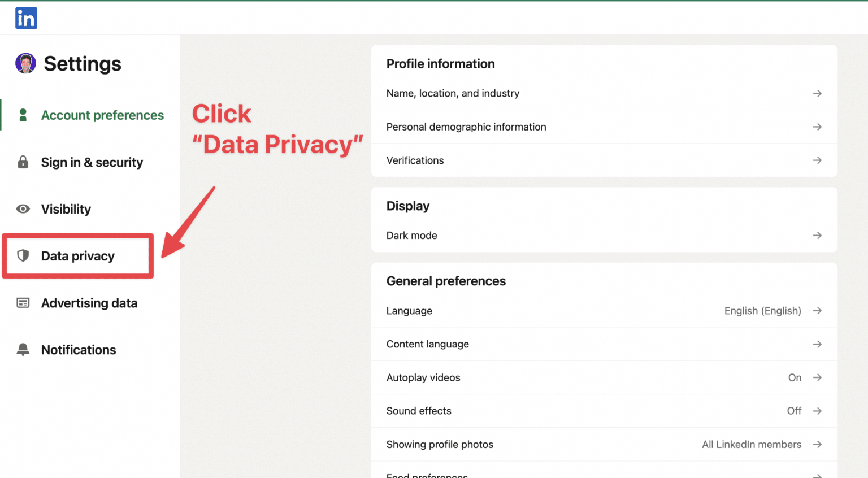Switch to the Advertising data section
868x478 pixels.
(x=89, y=303)
